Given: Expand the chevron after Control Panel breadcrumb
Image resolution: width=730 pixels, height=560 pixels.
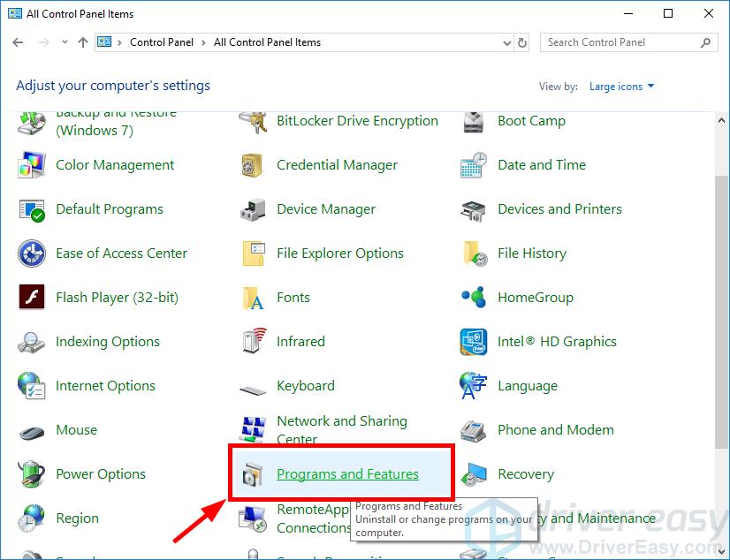Looking at the screenshot, I should 203,42.
